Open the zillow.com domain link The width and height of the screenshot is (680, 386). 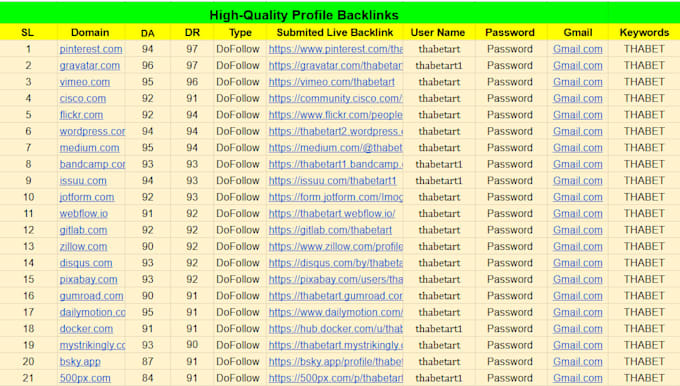tap(83, 247)
